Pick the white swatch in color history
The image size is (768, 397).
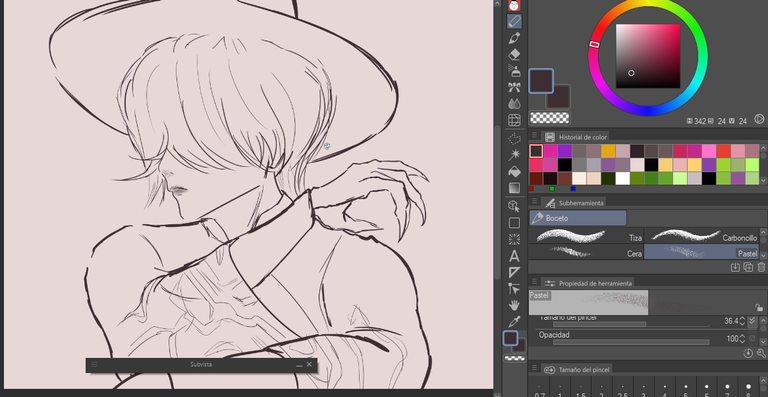coord(623,178)
